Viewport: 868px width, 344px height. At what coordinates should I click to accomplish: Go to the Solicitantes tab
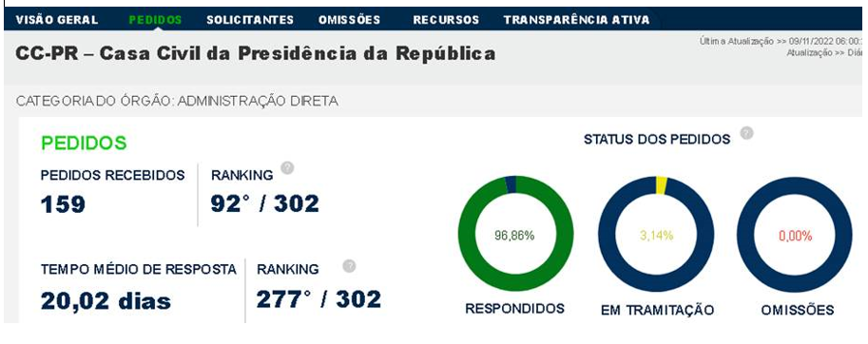250,20
